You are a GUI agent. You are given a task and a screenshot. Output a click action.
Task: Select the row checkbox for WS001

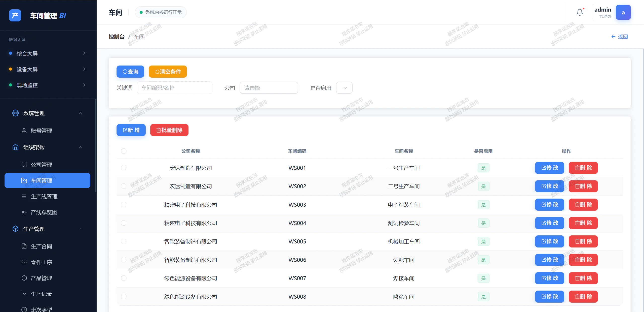124,168
